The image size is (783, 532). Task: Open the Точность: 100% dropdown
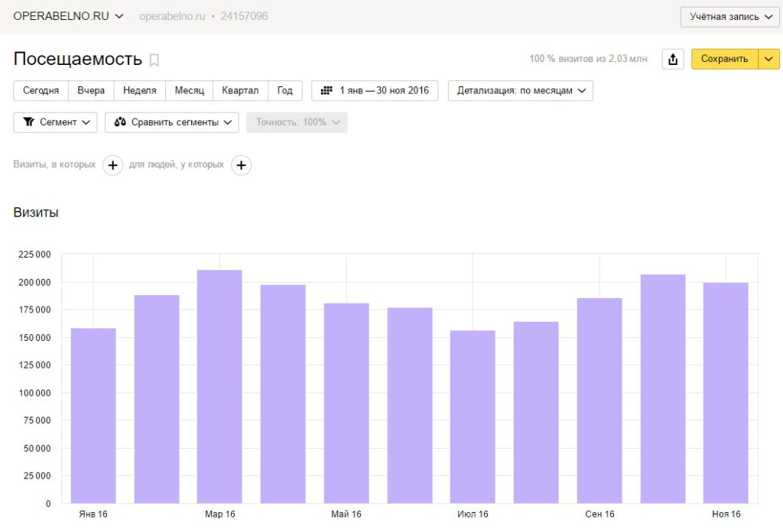click(x=297, y=122)
